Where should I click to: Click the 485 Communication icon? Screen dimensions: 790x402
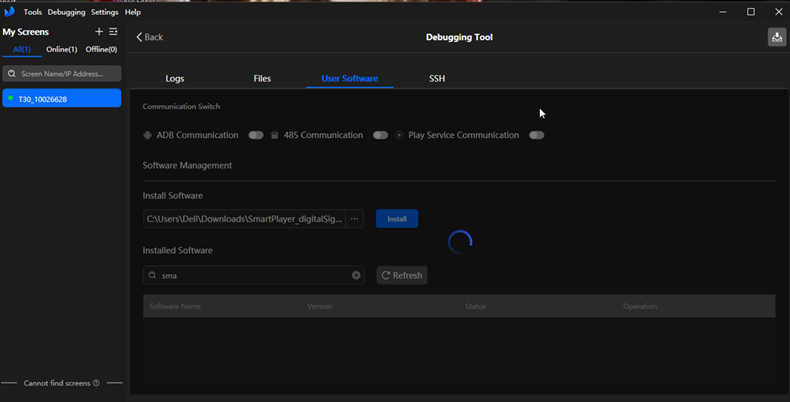[x=275, y=135]
